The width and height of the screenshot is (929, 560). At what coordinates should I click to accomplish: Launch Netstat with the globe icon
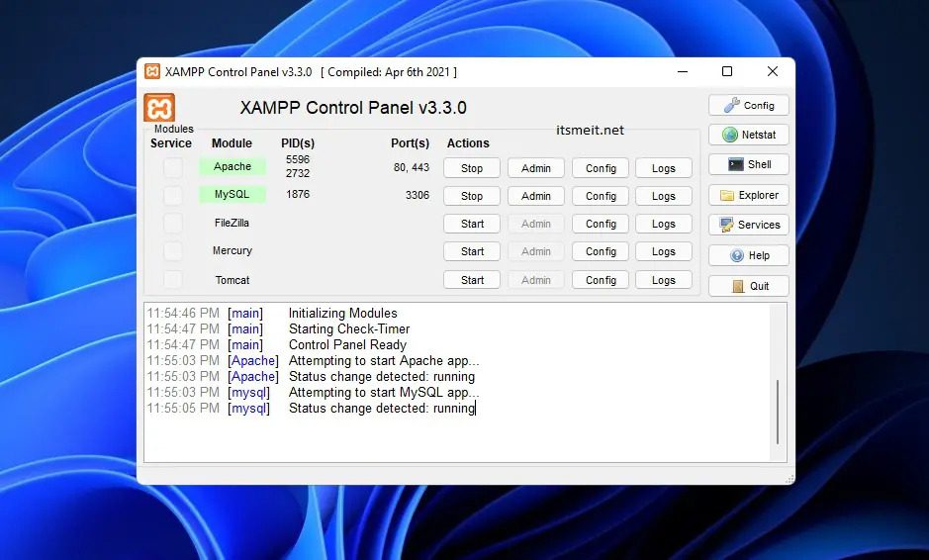click(x=731, y=135)
